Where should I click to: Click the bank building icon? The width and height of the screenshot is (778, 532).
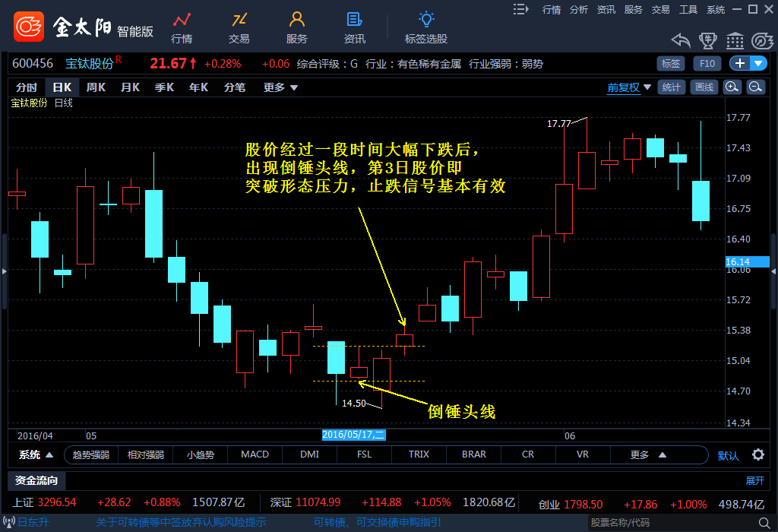[x=735, y=40]
